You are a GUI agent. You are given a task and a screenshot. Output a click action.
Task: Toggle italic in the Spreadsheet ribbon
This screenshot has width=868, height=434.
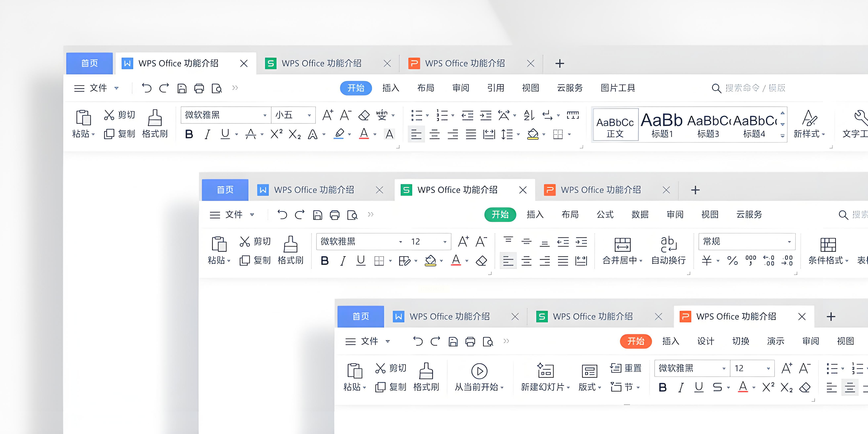point(343,260)
